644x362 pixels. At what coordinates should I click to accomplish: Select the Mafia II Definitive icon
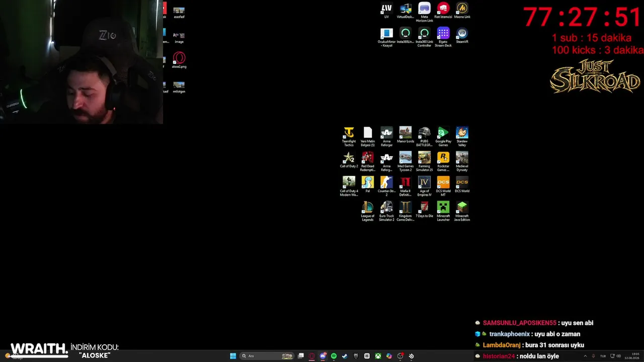[x=406, y=187]
